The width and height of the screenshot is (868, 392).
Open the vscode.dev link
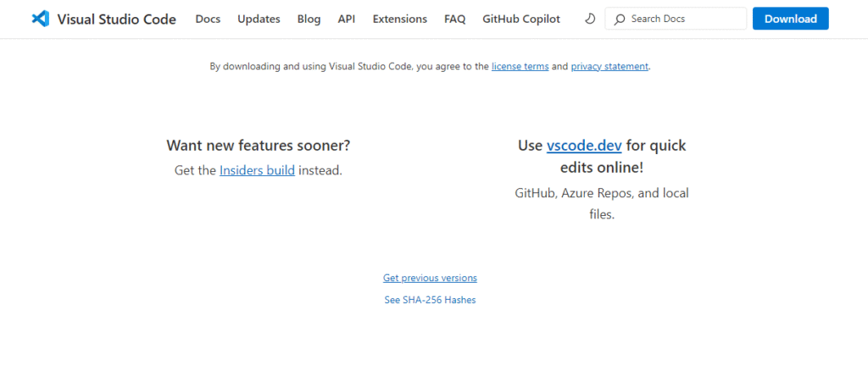point(585,146)
